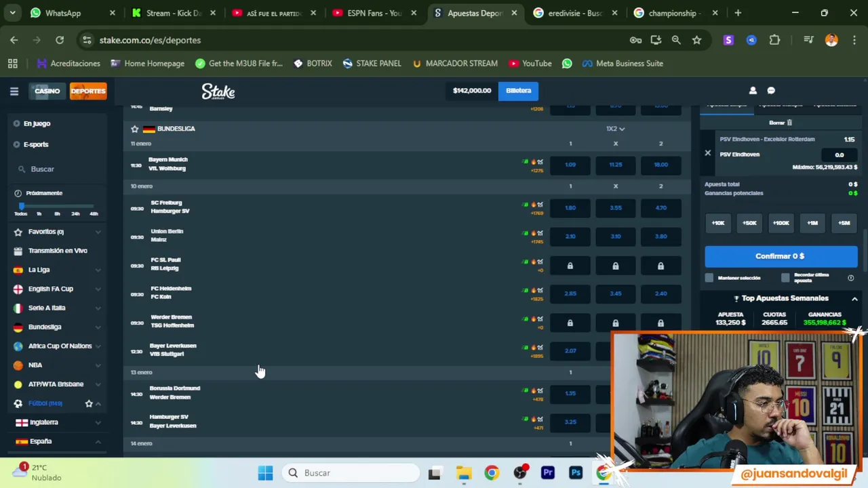This screenshot has width=868, height=488.
Task: Open the Chrome apps grid icon
Action: pyautogui.click(x=12, y=64)
